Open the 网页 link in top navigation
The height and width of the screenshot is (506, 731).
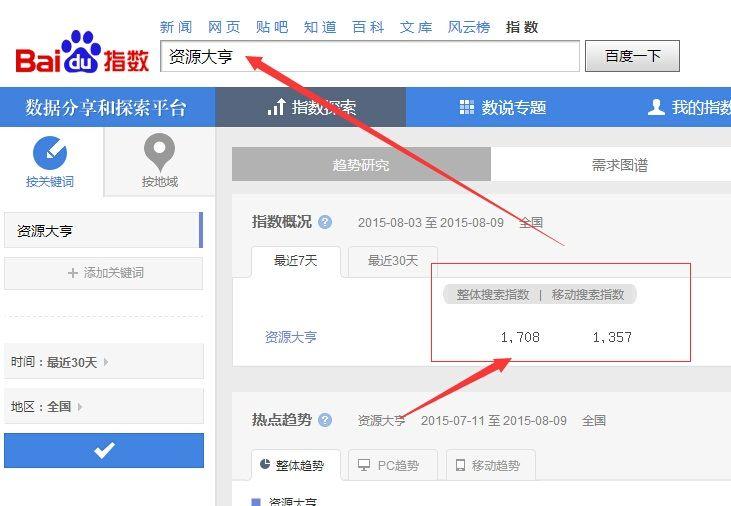[x=224, y=27]
